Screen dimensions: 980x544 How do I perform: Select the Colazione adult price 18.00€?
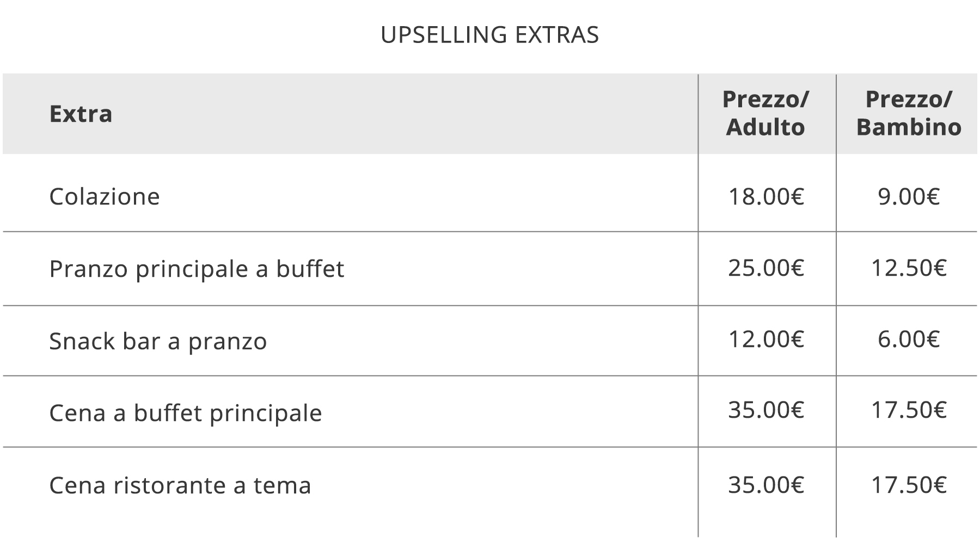tap(766, 196)
